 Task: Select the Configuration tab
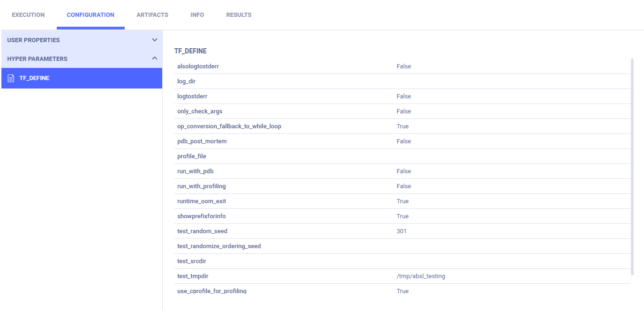pyautogui.click(x=90, y=15)
